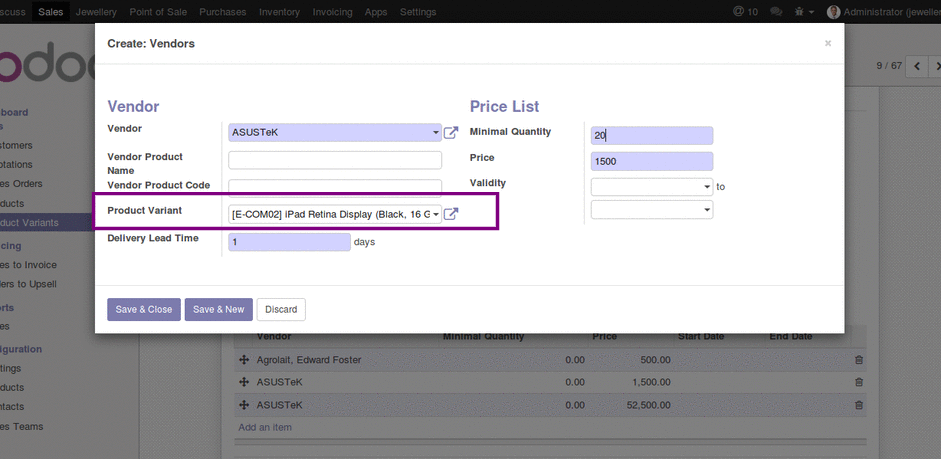The height and width of the screenshot is (459, 941).
Task: Click trash icon on the 52,500.00 row
Action: [x=859, y=405]
